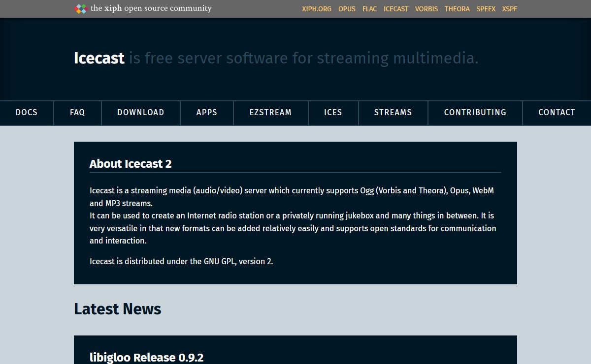The image size is (591, 364).
Task: Navigate to the ICES page
Action: point(333,113)
